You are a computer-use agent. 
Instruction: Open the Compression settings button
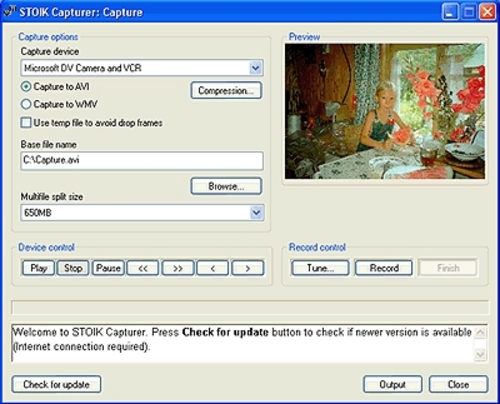[226, 90]
